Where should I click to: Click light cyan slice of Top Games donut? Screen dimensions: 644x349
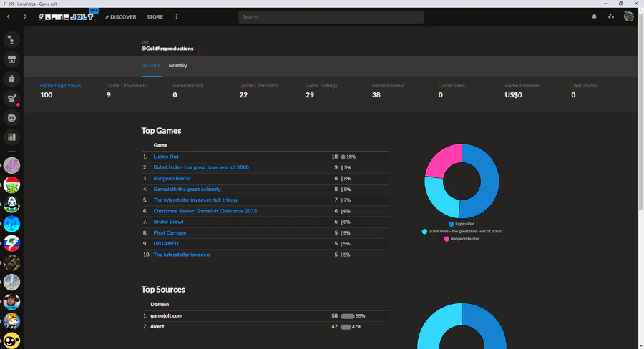point(439,198)
